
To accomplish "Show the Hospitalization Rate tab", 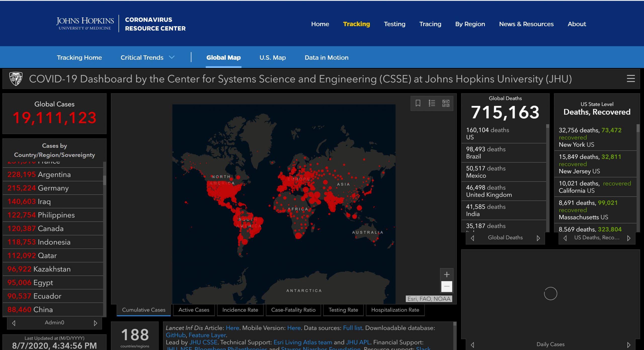I will [395, 310].
